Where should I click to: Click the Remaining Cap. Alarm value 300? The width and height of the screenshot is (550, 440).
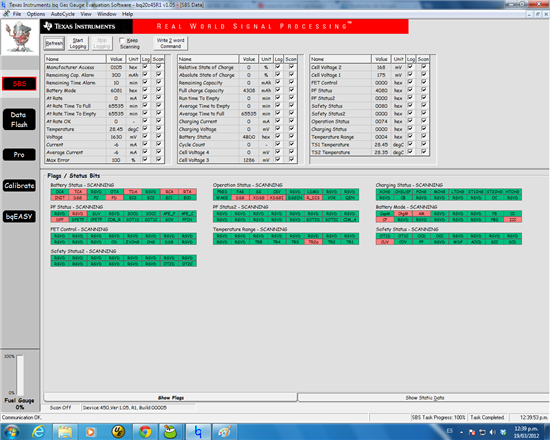point(116,75)
